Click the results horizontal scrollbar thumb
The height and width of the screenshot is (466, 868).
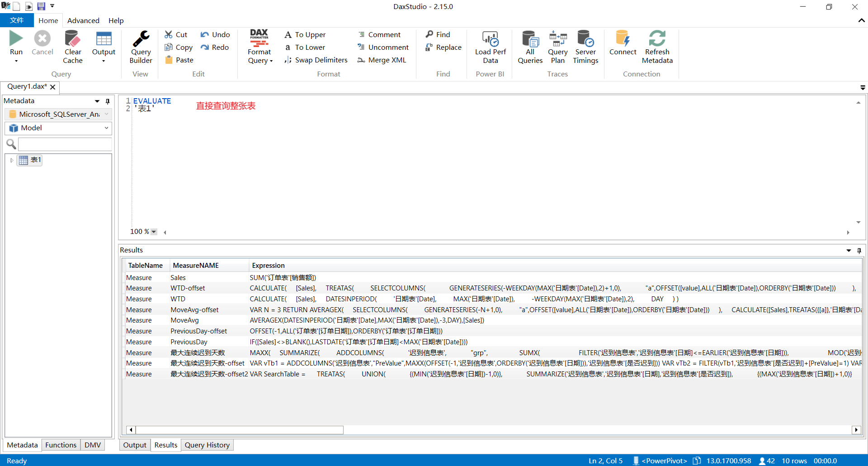point(240,430)
